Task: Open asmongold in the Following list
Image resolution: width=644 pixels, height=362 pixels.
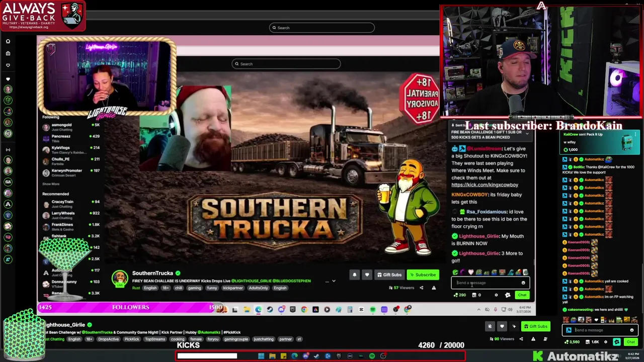Action: point(71,127)
